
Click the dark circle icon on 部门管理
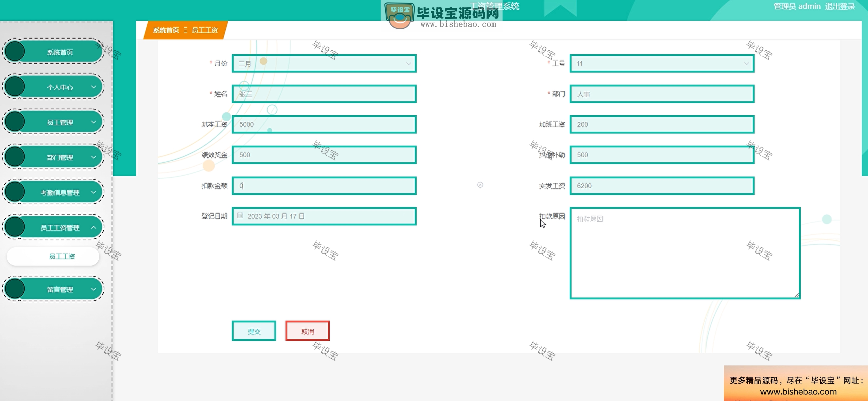15,157
